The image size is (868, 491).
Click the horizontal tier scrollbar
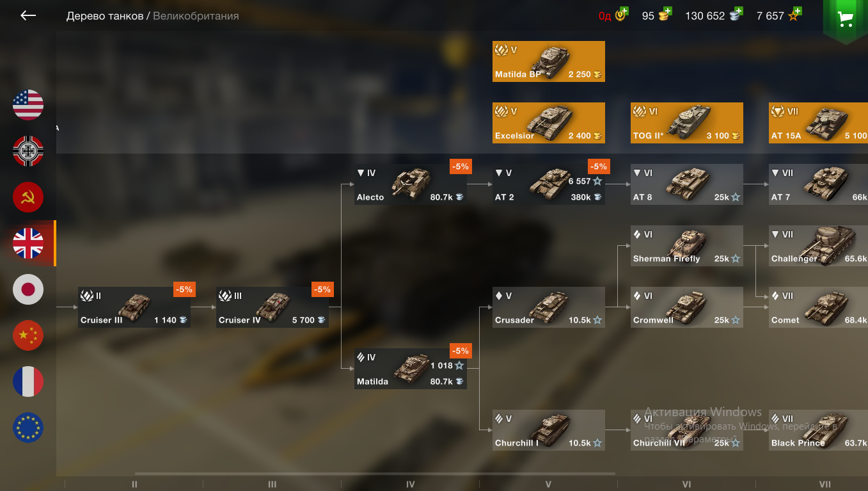click(x=375, y=474)
